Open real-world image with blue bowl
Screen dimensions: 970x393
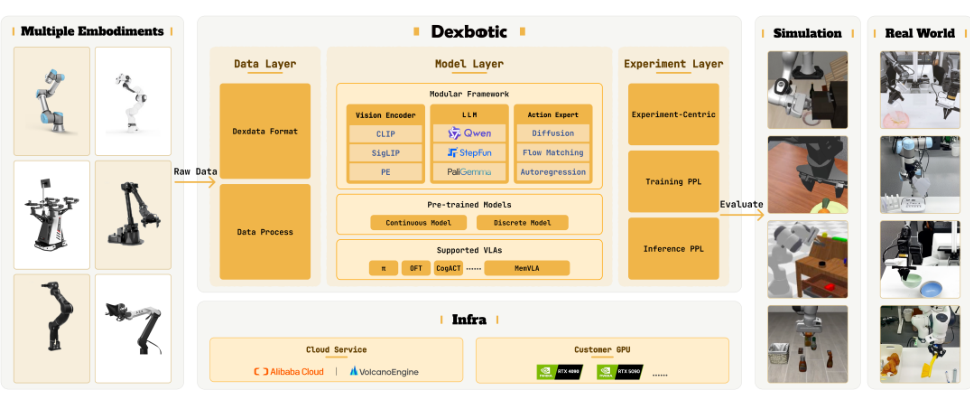[x=920, y=259]
